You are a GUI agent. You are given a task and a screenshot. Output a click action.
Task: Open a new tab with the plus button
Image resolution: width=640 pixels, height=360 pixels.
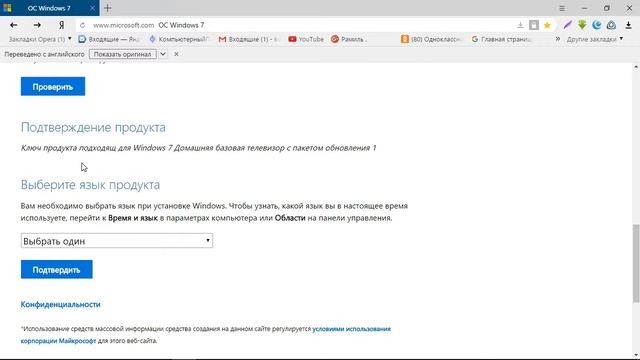pyautogui.click(x=107, y=8)
